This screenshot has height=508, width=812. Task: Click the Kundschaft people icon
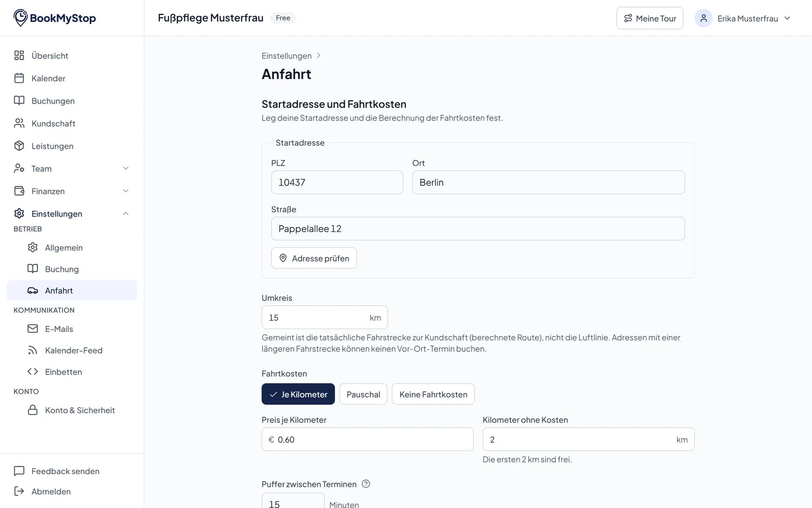pos(19,123)
